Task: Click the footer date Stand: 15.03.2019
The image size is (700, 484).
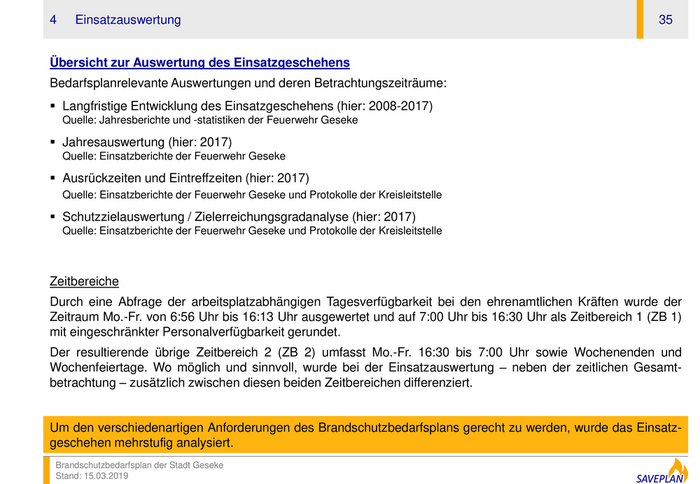Action: 92,476
